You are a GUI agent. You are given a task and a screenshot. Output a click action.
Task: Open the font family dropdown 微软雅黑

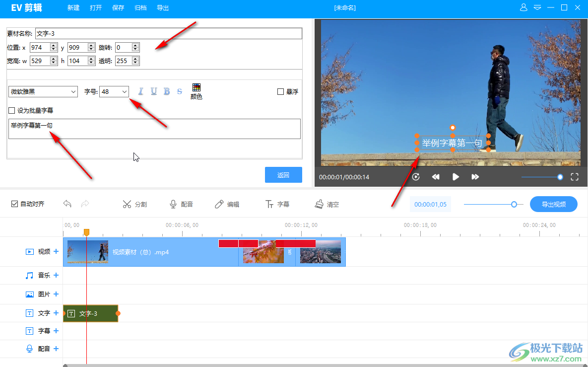pos(43,91)
